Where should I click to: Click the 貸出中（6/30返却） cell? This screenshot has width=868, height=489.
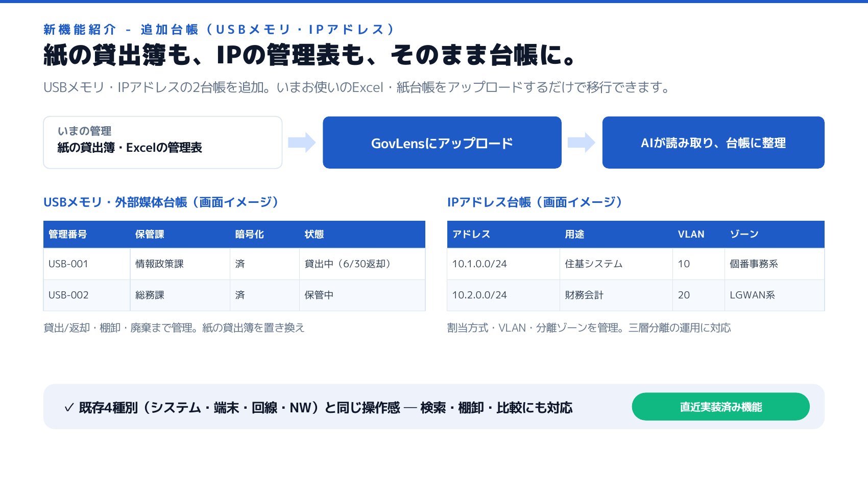coord(363,264)
